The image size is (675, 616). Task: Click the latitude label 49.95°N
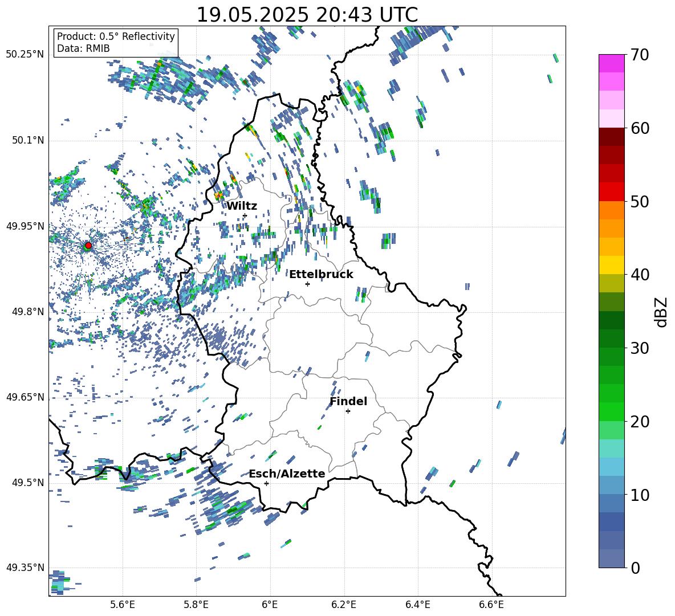(x=25, y=226)
